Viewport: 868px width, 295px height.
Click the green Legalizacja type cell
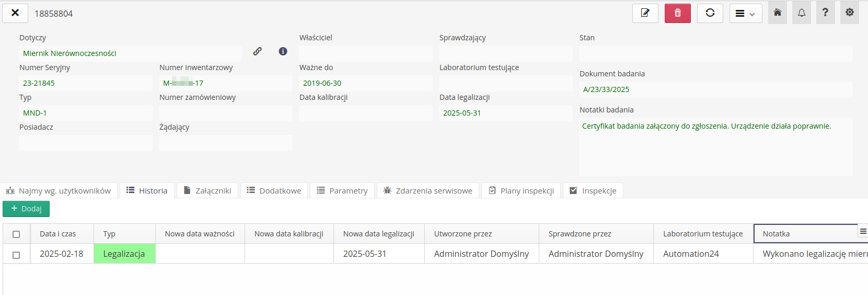tap(124, 254)
